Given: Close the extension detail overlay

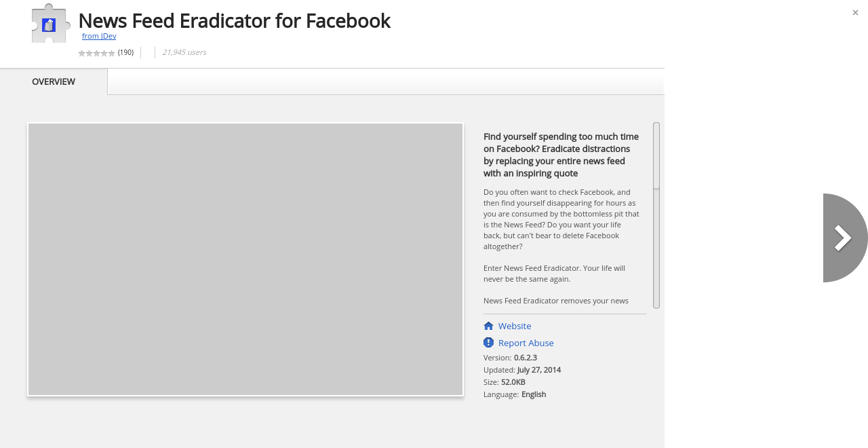Looking at the screenshot, I should 855,13.
